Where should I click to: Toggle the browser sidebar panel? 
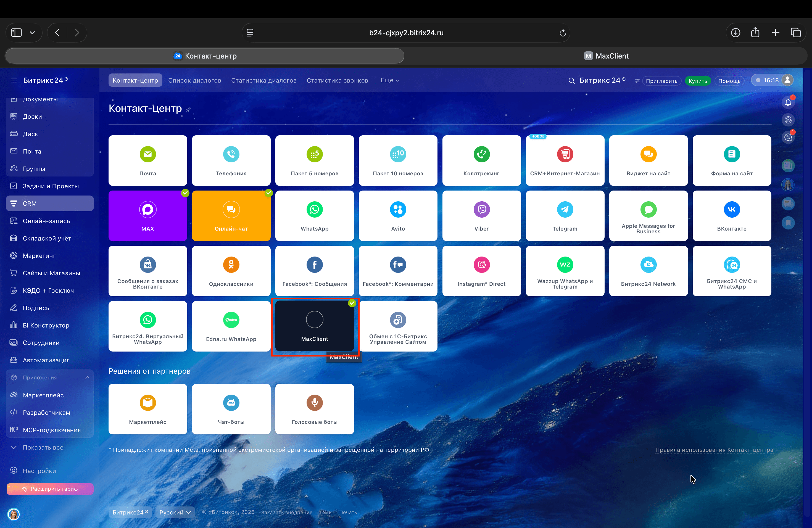tap(16, 33)
